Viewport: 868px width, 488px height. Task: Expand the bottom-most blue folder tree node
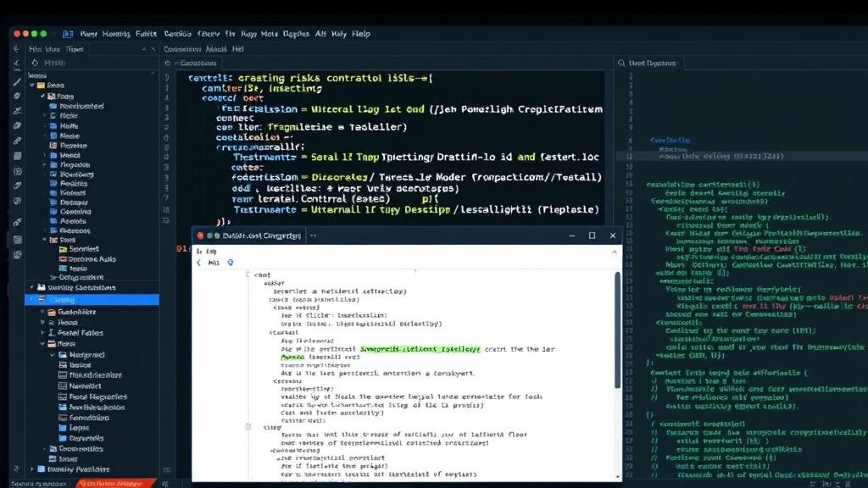pos(32,469)
